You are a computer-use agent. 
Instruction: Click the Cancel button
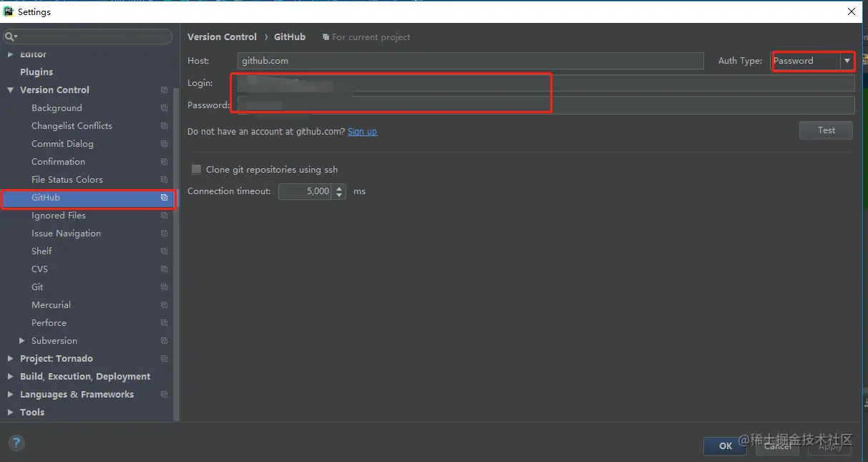(777, 446)
